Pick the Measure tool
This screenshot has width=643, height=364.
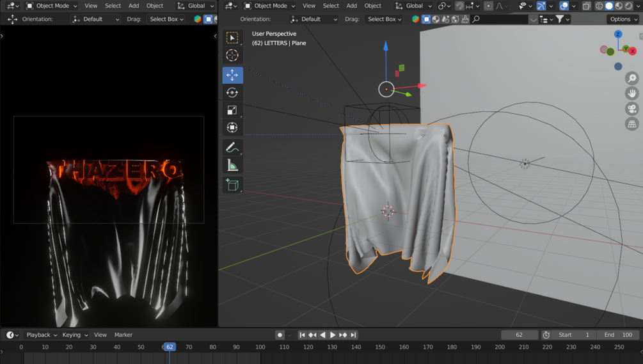point(232,166)
